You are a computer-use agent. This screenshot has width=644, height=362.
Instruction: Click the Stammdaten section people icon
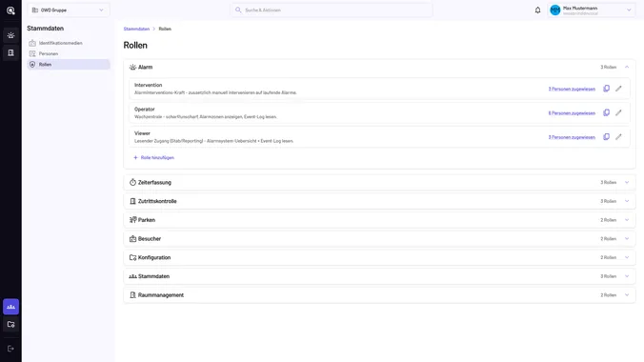pyautogui.click(x=132, y=276)
